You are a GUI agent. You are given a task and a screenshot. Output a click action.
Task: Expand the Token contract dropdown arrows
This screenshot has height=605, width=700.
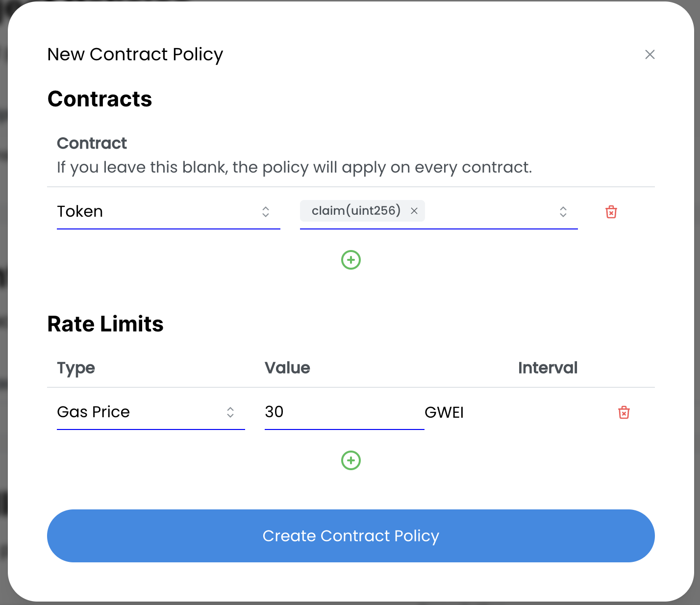tap(266, 212)
